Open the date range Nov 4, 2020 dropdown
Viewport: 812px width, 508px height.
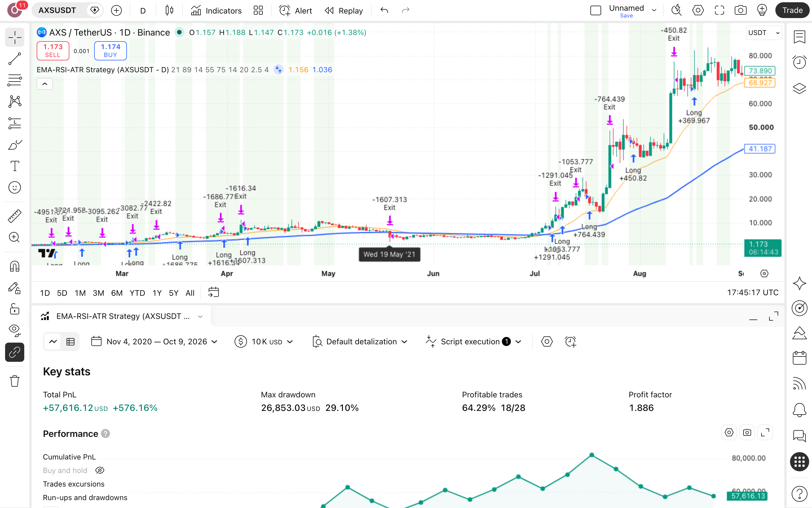pyautogui.click(x=154, y=342)
